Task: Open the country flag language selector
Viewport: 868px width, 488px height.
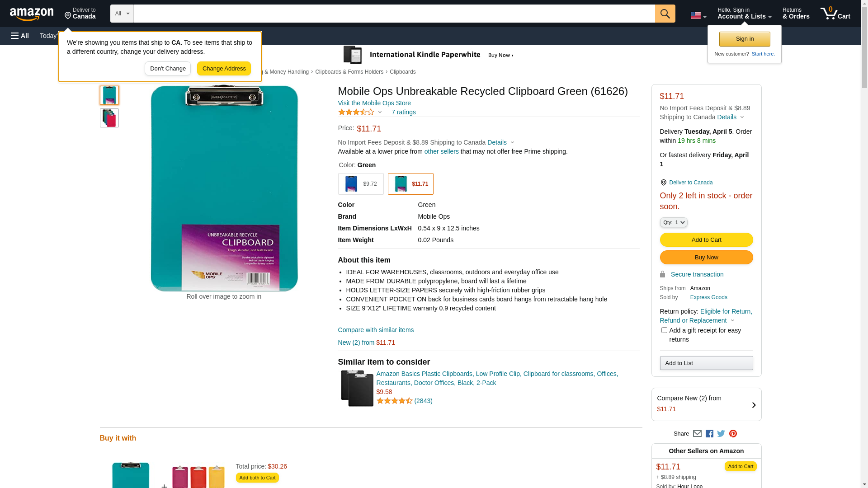Action: pyautogui.click(x=698, y=15)
